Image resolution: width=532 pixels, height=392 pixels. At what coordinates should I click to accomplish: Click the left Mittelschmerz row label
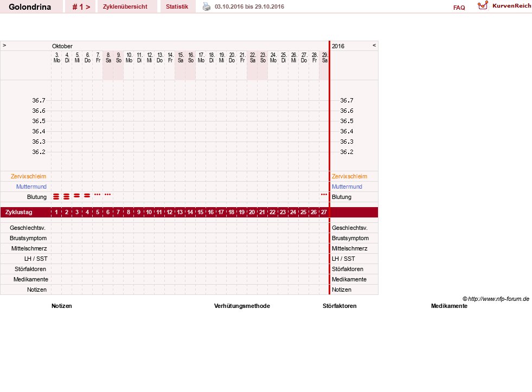[29, 248]
